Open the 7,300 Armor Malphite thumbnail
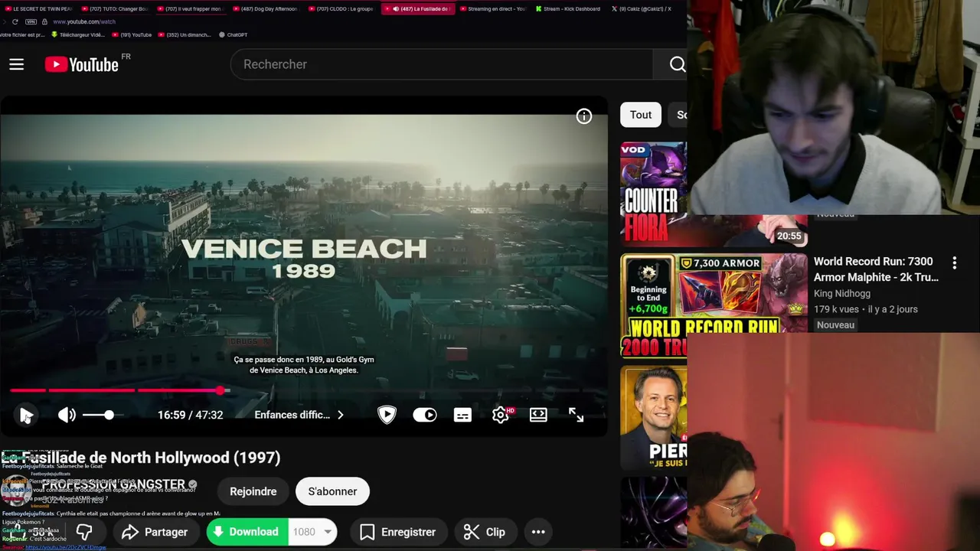The height and width of the screenshot is (551, 980). click(714, 306)
